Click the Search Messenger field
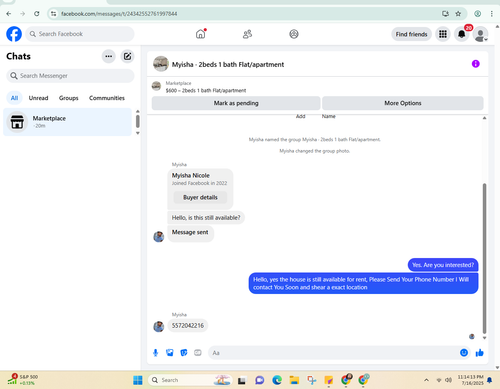Image resolution: width=500 pixels, height=389 pixels. pyautogui.click(x=70, y=76)
